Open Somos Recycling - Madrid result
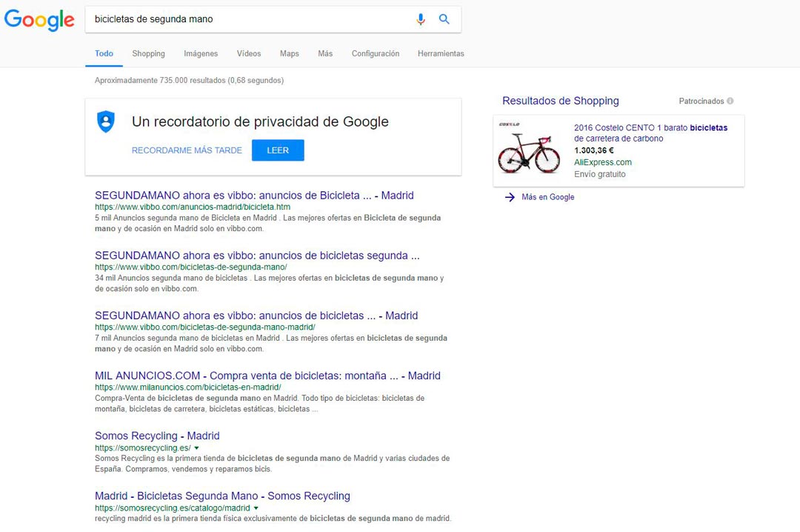This screenshot has height=532, width=800. pyautogui.click(x=157, y=436)
